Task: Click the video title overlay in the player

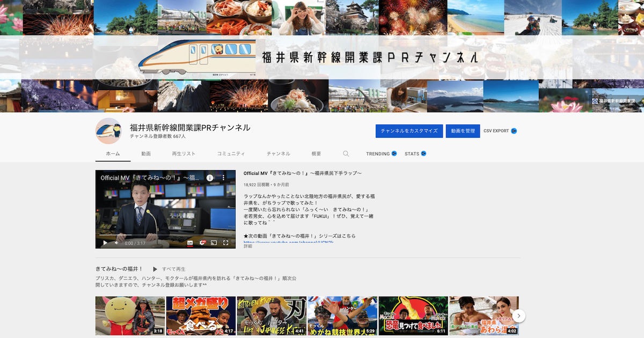Action: 150,178
